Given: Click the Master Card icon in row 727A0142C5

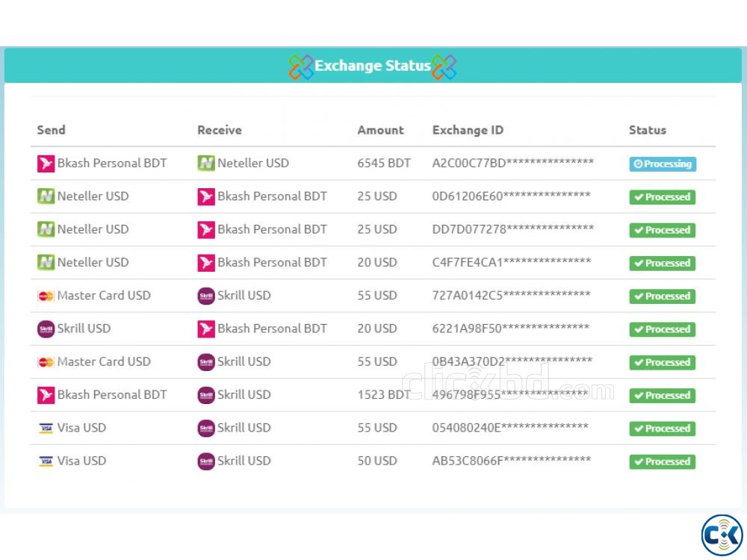Looking at the screenshot, I should click(46, 296).
